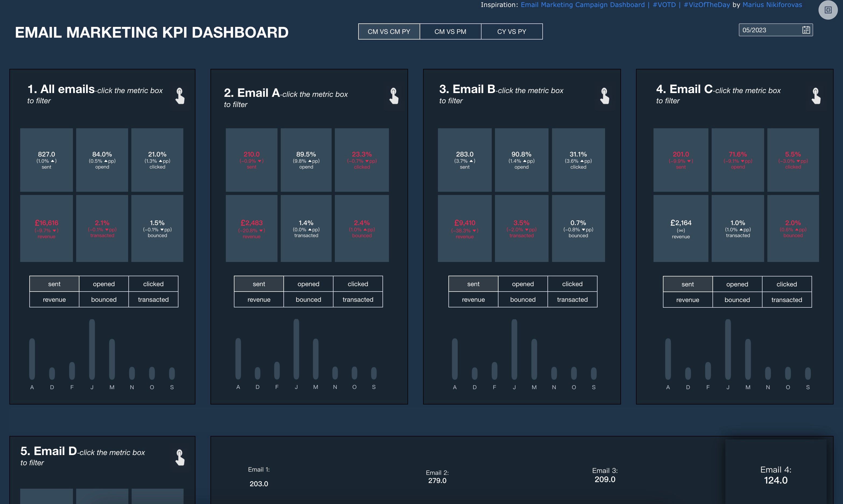Screen dimensions: 843x504
Task: Click the J bar in All emails chart
Action: point(92,349)
